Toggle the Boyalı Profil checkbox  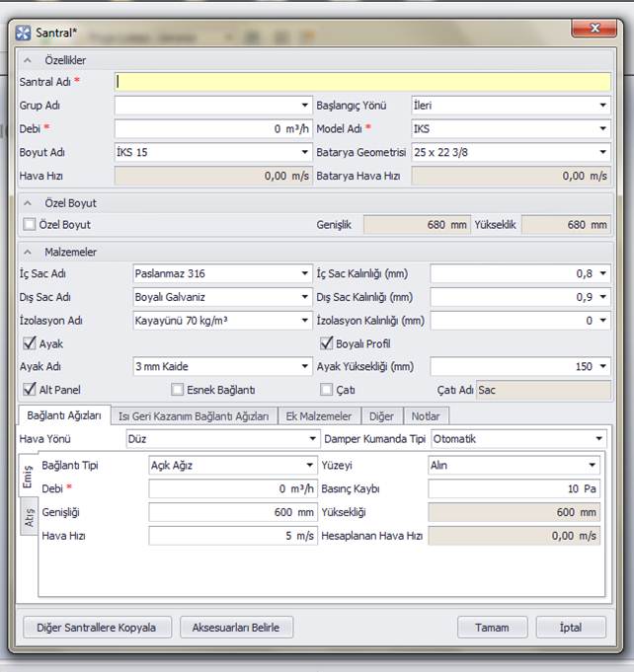[x=327, y=344]
